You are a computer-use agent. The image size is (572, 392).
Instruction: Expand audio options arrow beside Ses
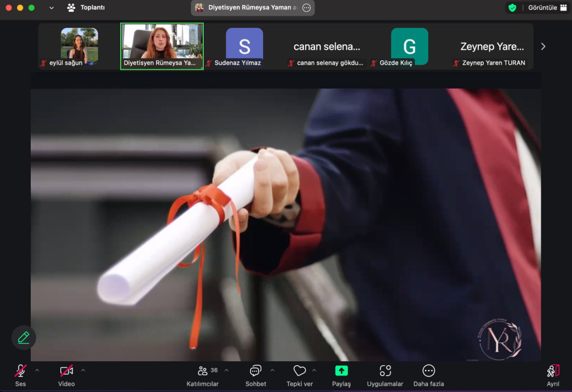(x=37, y=370)
